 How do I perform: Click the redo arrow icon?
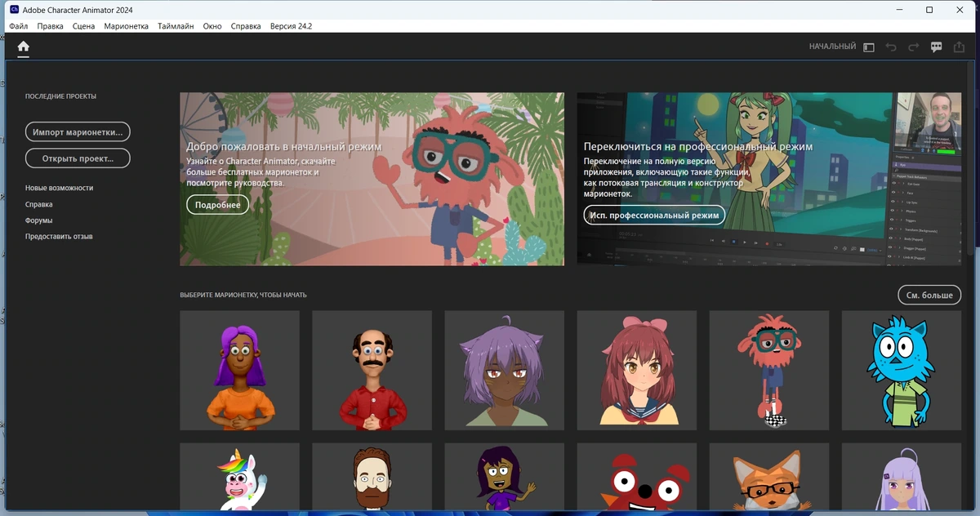914,47
